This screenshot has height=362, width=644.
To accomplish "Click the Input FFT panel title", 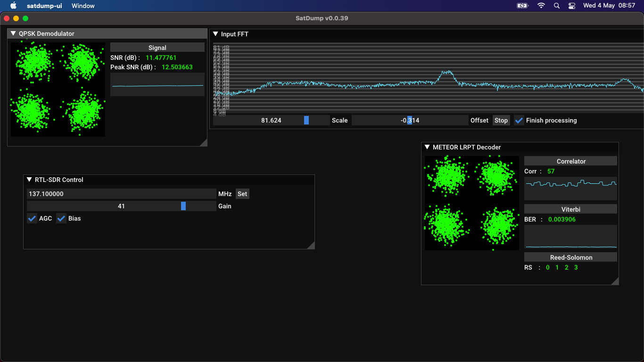I will [x=235, y=34].
